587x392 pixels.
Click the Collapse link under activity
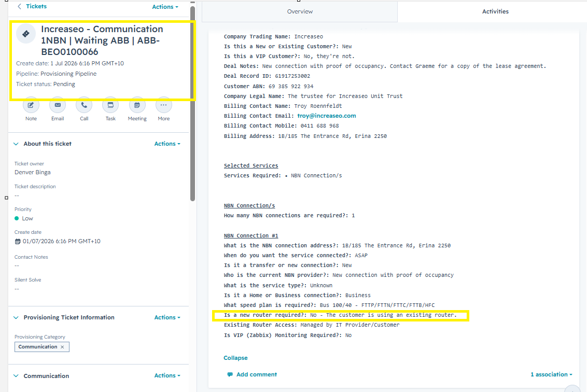[x=235, y=358]
